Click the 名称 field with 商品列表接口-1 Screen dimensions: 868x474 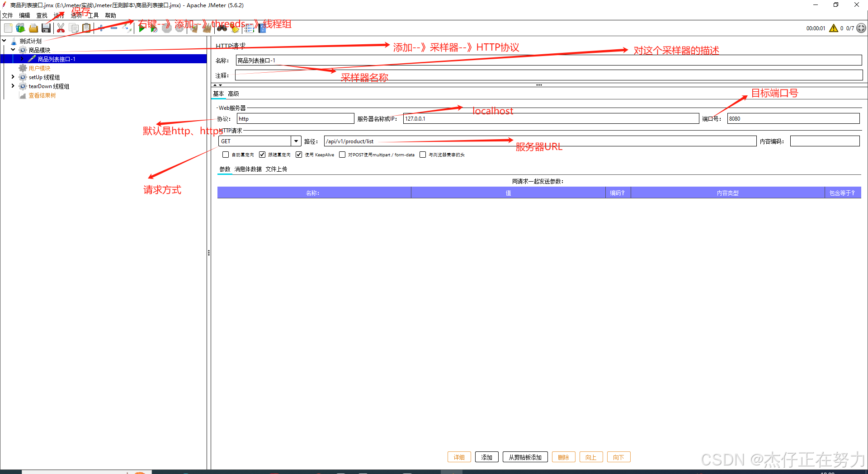[x=549, y=61]
